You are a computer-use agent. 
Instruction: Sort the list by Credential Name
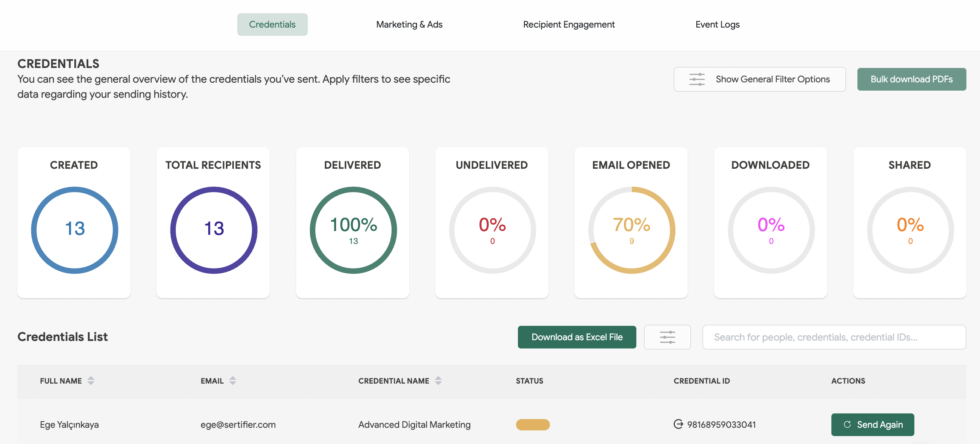click(438, 381)
